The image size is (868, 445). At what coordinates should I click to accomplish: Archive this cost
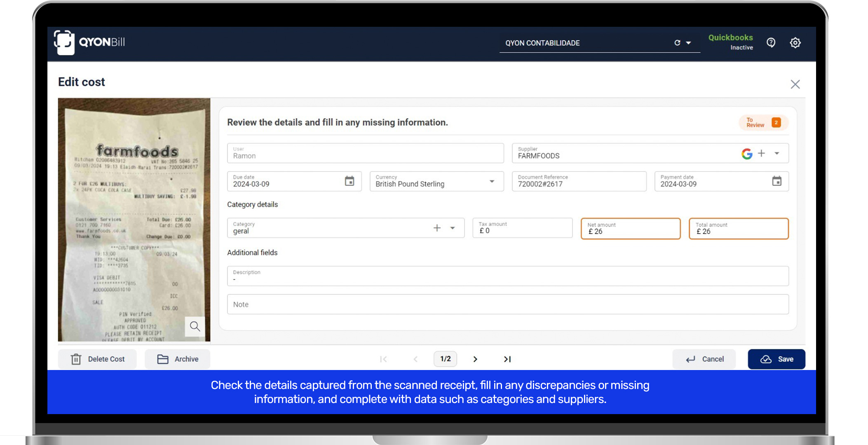click(178, 359)
